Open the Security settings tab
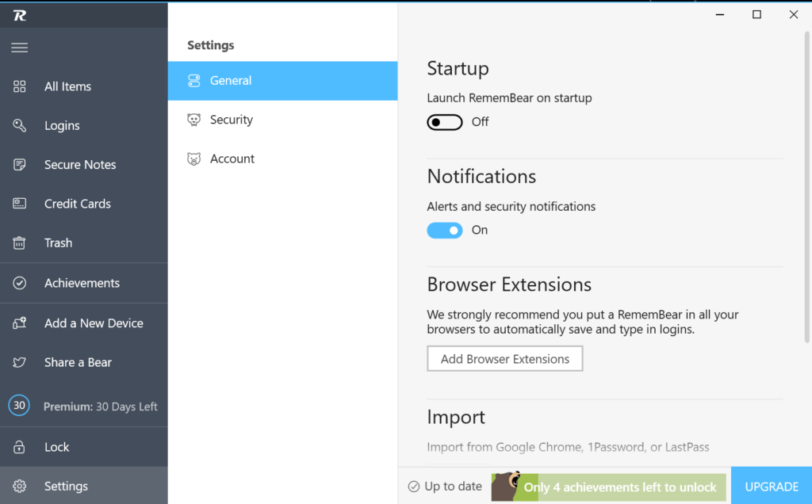Image resolution: width=812 pixels, height=504 pixels. click(x=283, y=120)
